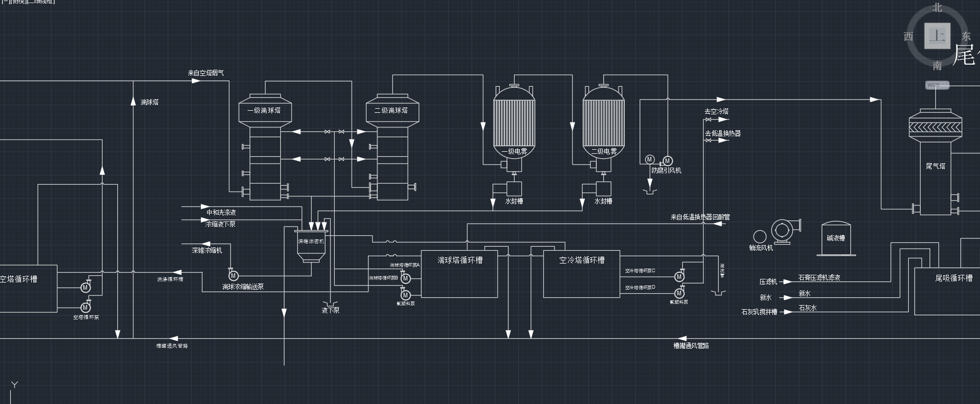Click the 湍球浓缩输送泵 motor symbol
Screen dimensions: 980x404
click(233, 276)
